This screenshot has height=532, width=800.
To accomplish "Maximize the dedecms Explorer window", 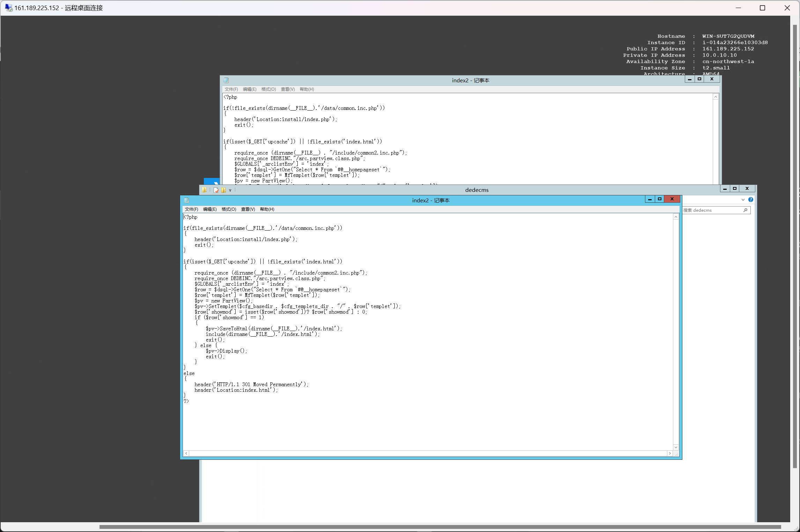I will [x=734, y=189].
